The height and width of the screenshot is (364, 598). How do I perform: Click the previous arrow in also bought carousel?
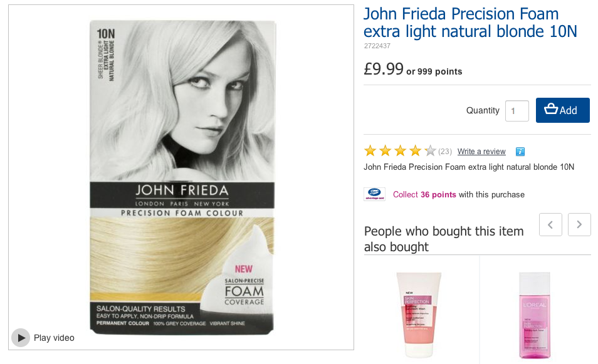coord(550,224)
